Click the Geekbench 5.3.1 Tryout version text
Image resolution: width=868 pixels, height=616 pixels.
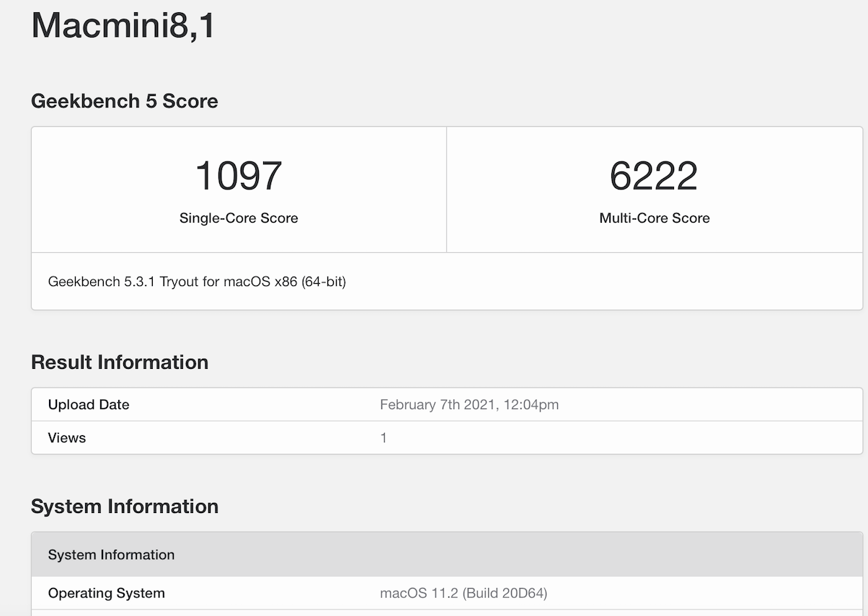197,282
